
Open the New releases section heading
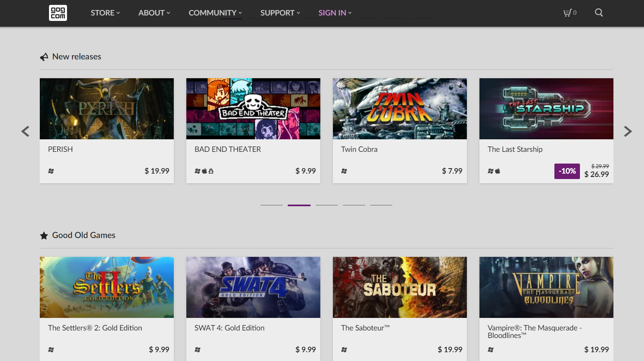click(x=77, y=57)
